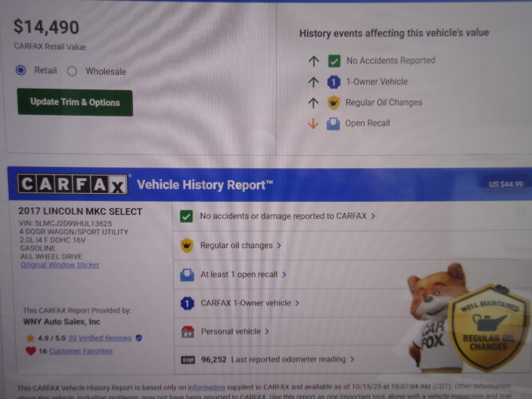Click the 1-Owner Vehicle badge icon

point(333,82)
